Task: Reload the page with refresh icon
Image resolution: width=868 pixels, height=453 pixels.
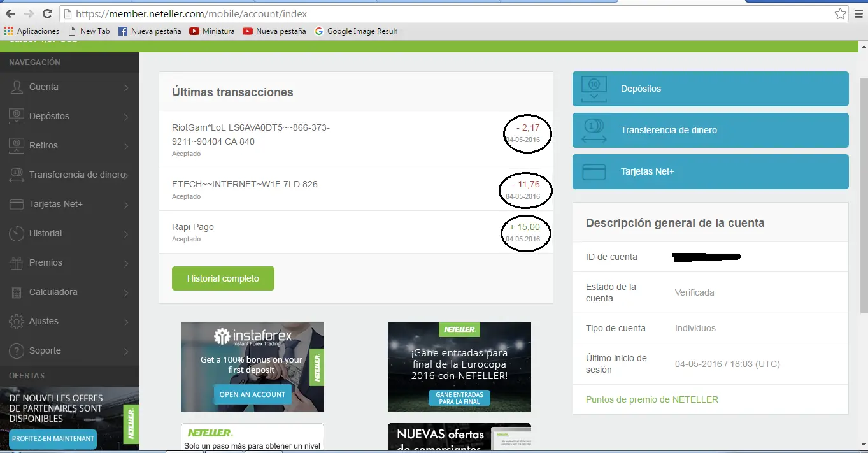Action: point(47,13)
